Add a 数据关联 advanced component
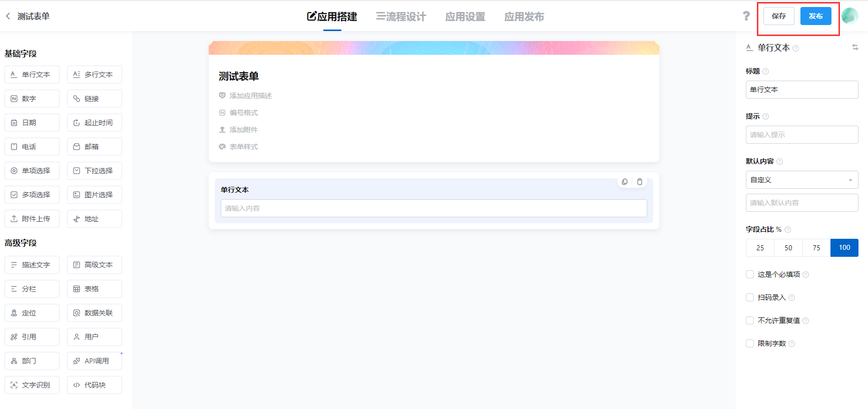Viewport: 868px width, 409px height. click(95, 313)
